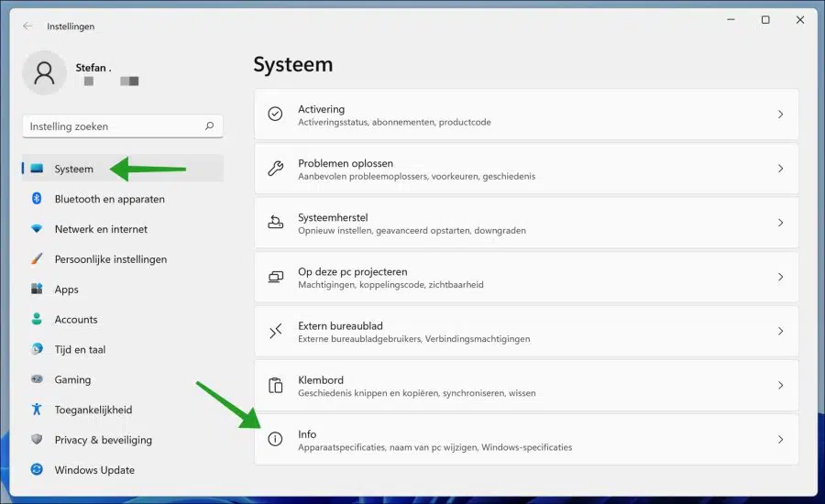Screen dimensions: 825x504
Task: Click 'Apparaatspecificaties, naam van pc wijzigen' description
Action: (x=434, y=447)
